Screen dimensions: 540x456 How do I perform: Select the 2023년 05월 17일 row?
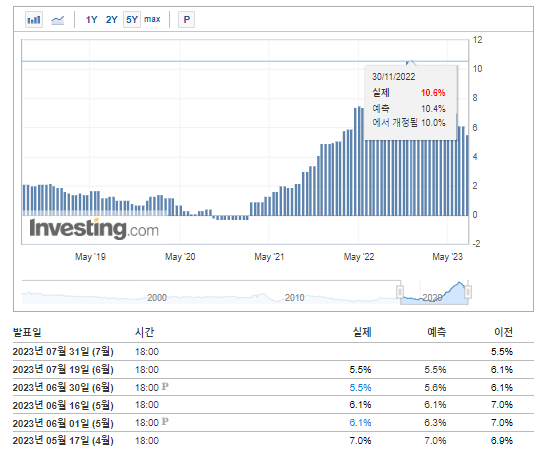(273, 441)
